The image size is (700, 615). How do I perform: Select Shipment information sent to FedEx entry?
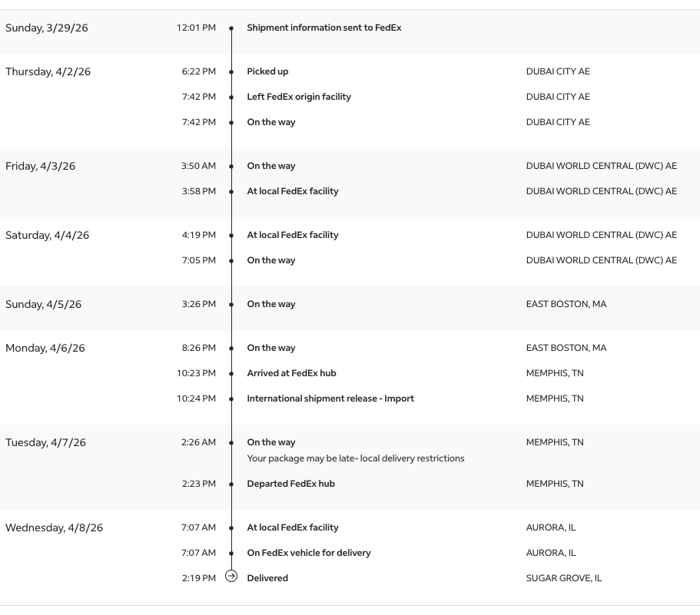(323, 28)
